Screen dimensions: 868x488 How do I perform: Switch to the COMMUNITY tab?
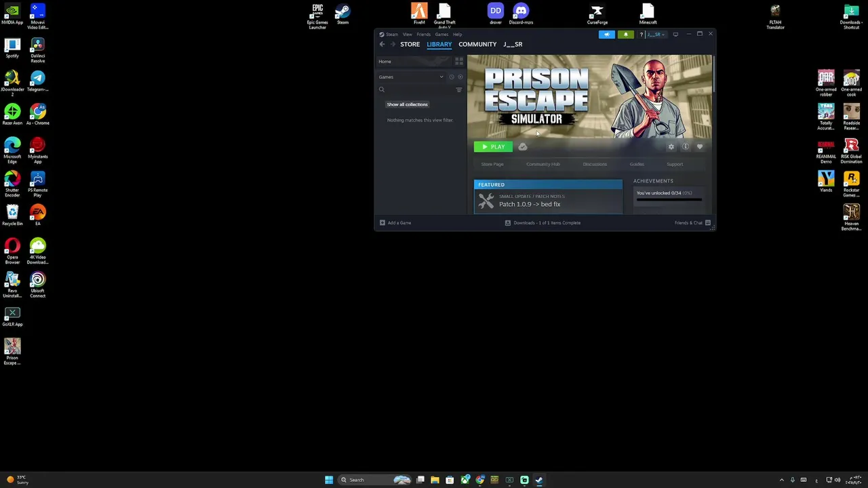click(x=477, y=44)
